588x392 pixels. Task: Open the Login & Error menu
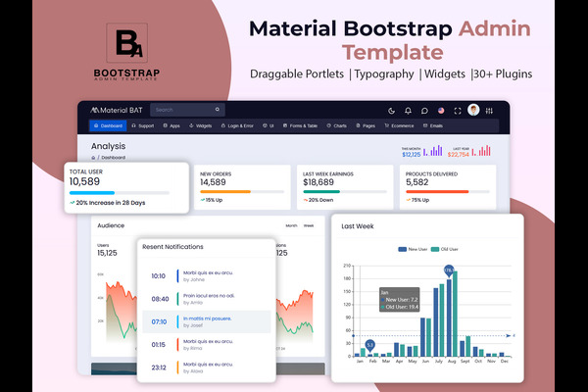click(237, 125)
